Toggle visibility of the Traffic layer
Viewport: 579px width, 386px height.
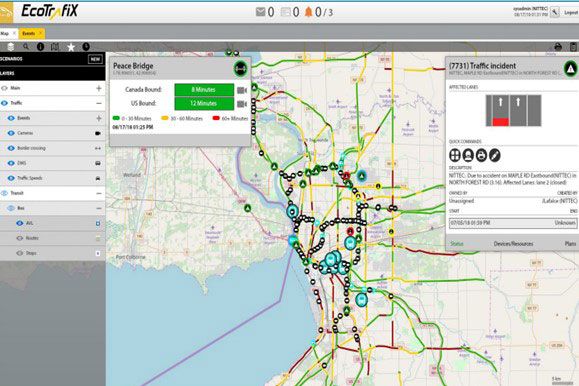pyautogui.click(x=4, y=103)
